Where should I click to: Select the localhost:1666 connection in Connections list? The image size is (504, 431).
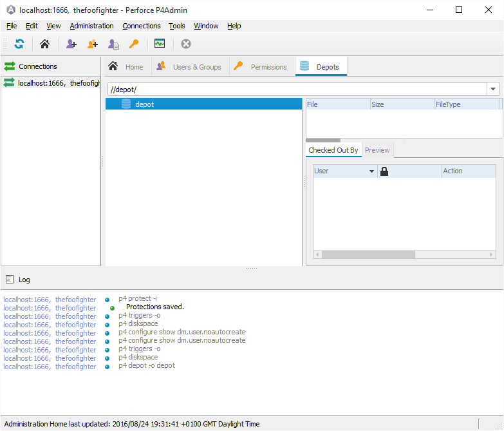(51, 83)
